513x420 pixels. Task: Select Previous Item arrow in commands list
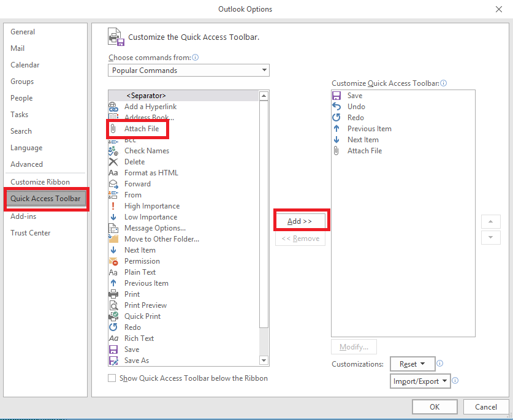(x=113, y=283)
